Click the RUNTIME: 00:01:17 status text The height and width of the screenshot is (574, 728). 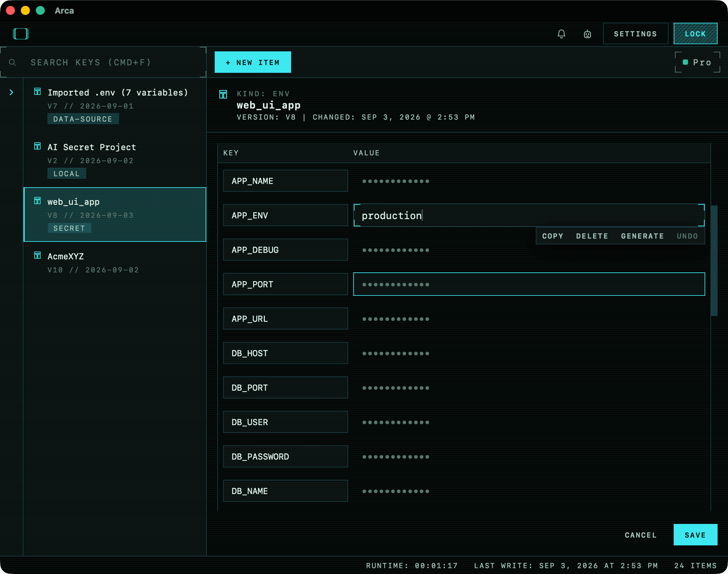coord(412,566)
